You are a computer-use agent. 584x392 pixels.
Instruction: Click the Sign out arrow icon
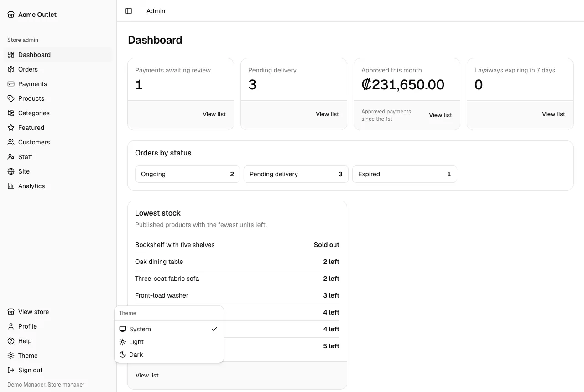click(11, 370)
